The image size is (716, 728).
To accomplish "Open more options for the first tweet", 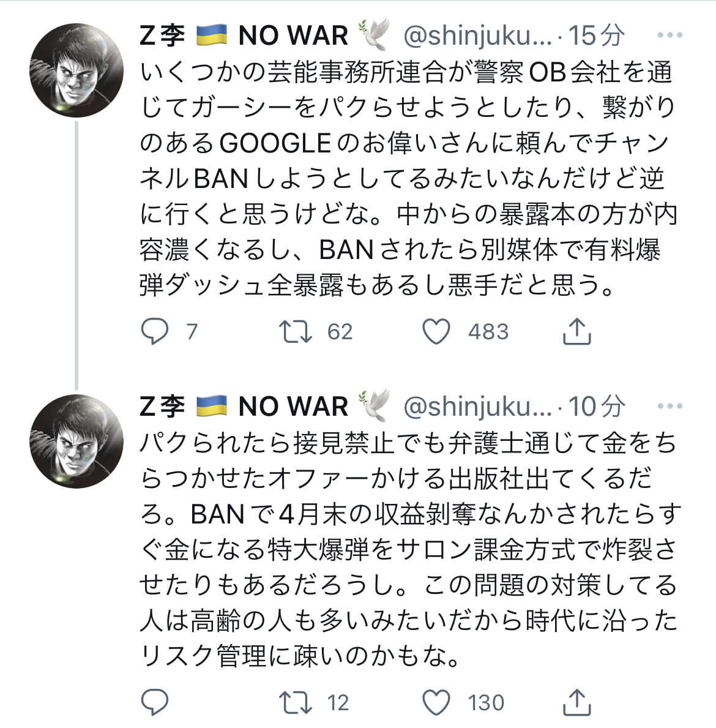I will 669,36.
